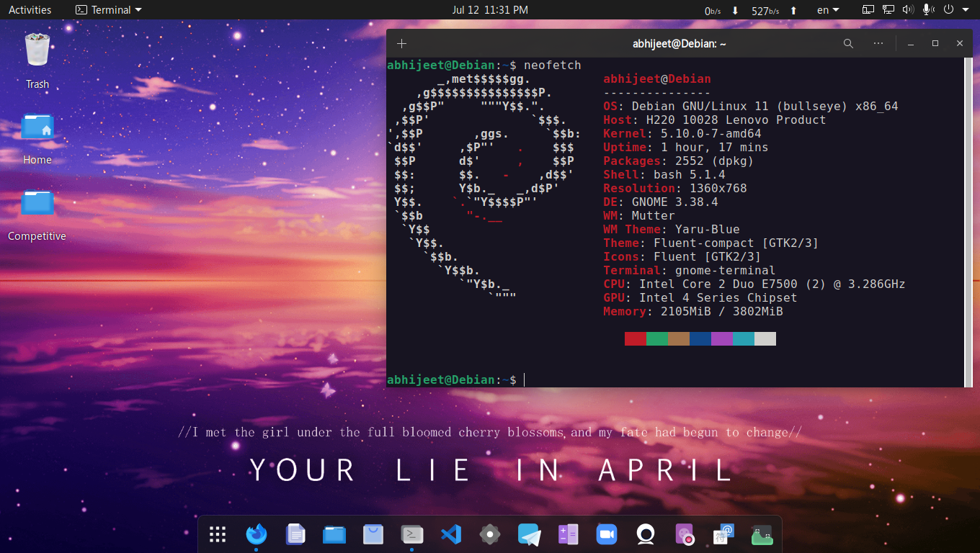Open the text editor dock icon
980x553 pixels.
pos(295,534)
